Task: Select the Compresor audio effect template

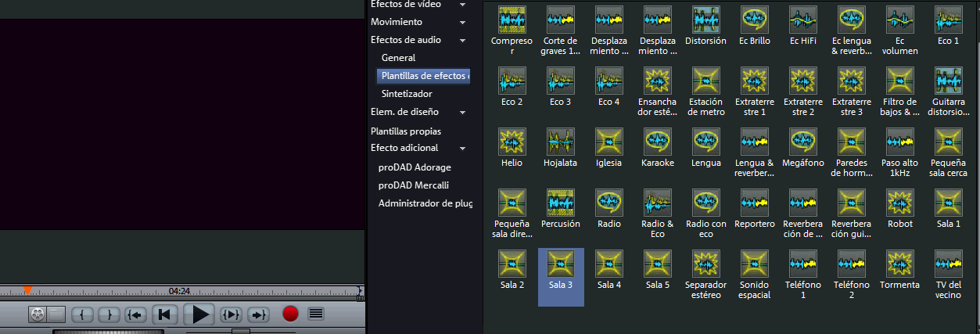Action: click(512, 19)
